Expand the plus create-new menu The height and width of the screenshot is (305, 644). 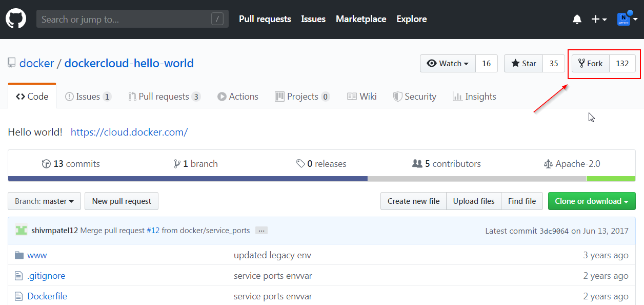point(599,20)
